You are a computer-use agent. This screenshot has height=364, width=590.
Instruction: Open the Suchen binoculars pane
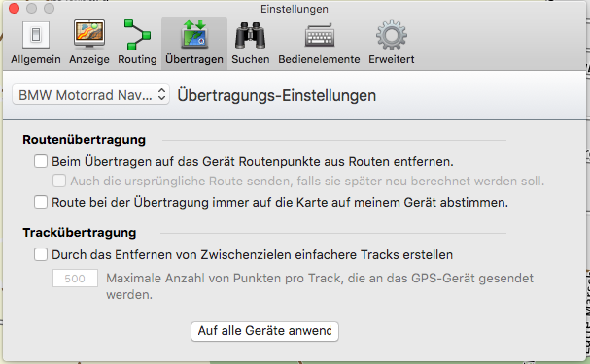pyautogui.click(x=250, y=43)
